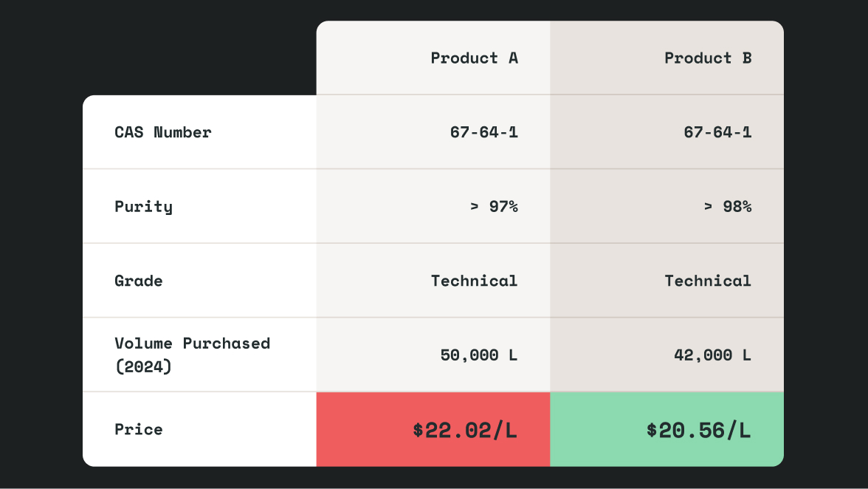Click the '>' symbol before 98%

(708, 207)
